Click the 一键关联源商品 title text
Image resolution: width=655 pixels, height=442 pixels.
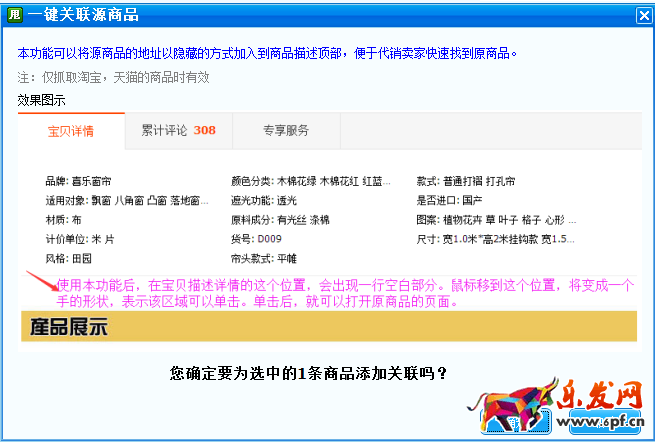(84, 15)
